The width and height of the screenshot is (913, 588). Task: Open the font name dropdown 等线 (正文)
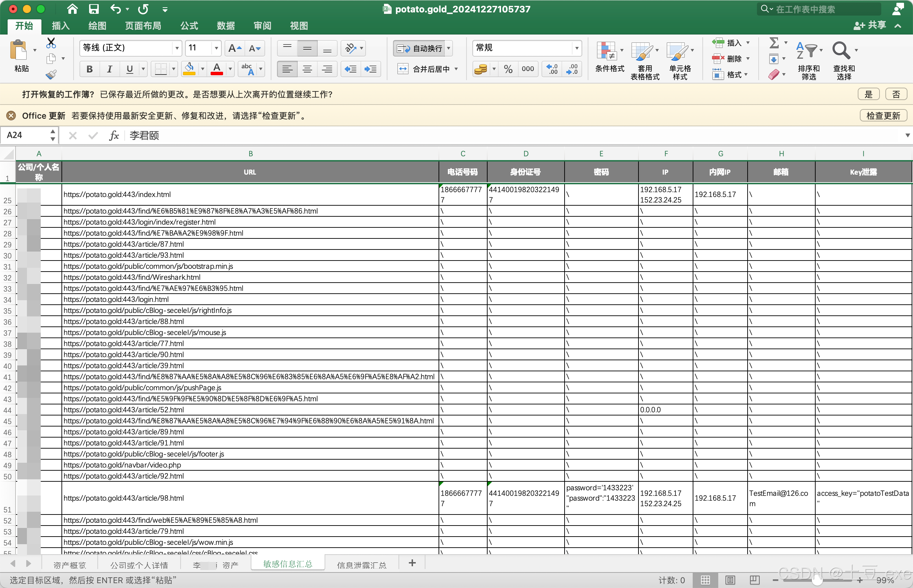click(177, 49)
